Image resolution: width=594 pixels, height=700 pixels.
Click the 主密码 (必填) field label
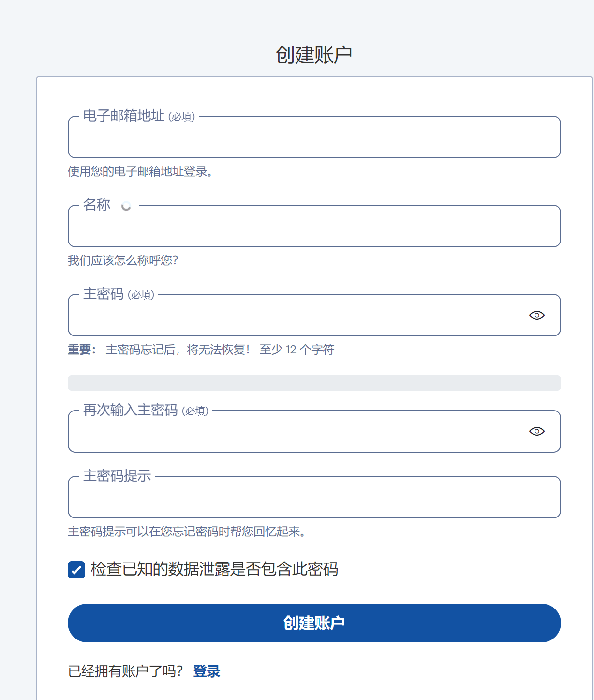pos(119,294)
